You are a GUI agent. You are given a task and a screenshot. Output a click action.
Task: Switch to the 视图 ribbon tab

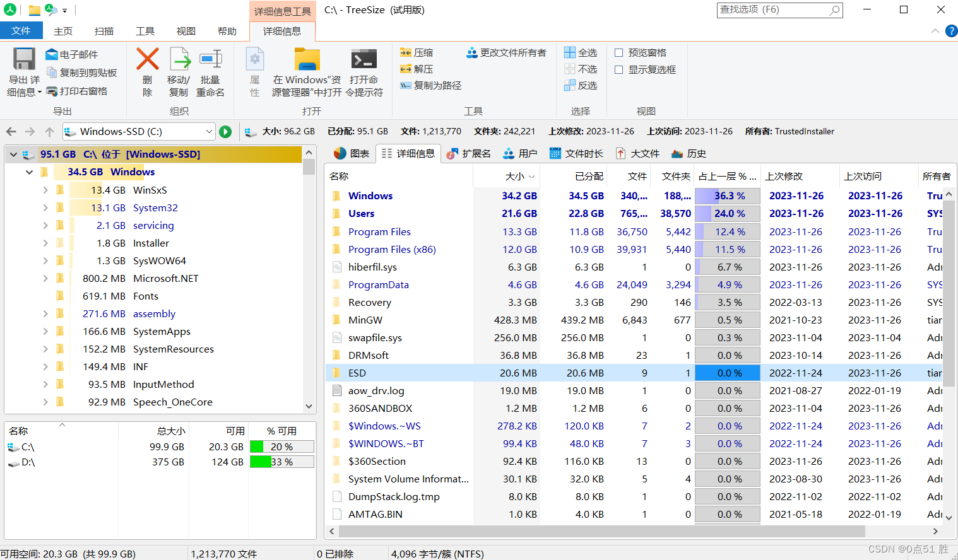(186, 31)
